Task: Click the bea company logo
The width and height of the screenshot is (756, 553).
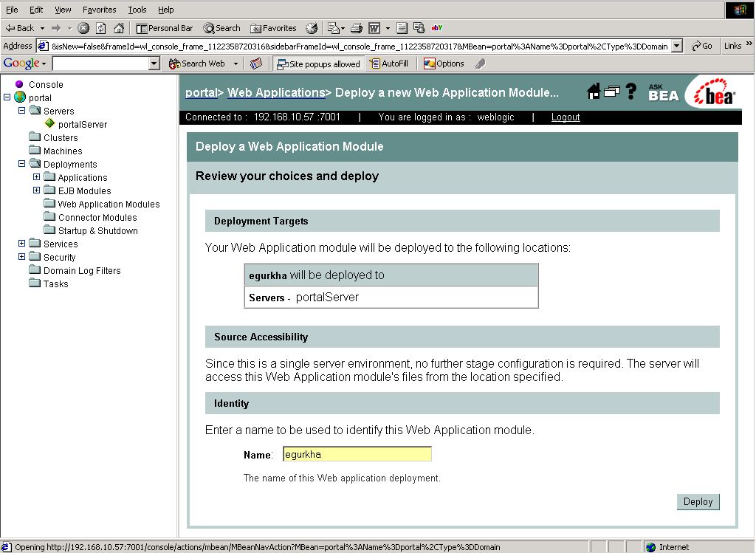Action: click(x=715, y=92)
